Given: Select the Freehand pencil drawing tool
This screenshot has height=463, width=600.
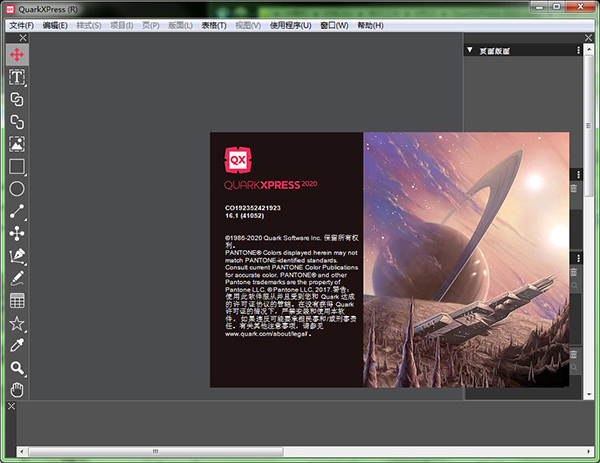Looking at the screenshot, I should [17, 278].
